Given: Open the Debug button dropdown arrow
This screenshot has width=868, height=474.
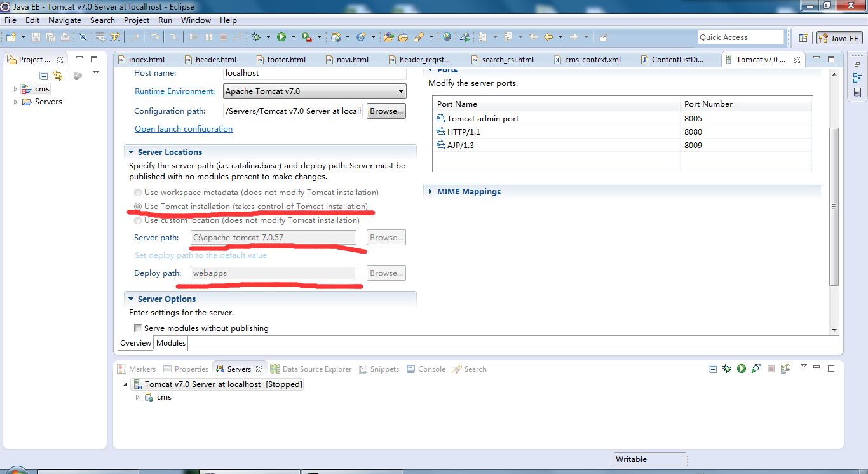Looking at the screenshot, I should [x=268, y=37].
